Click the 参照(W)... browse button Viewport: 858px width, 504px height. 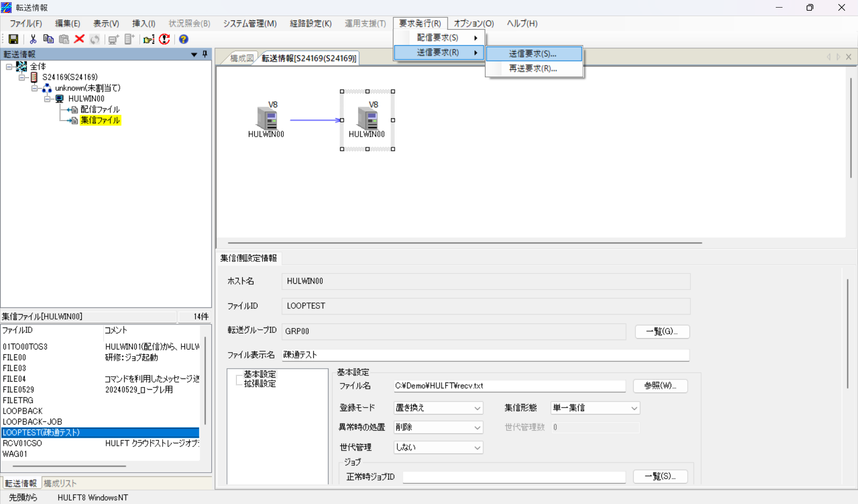(x=660, y=386)
